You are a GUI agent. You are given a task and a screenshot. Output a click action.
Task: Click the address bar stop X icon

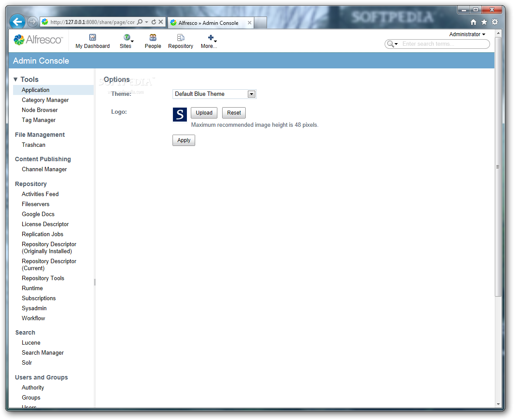point(161,22)
